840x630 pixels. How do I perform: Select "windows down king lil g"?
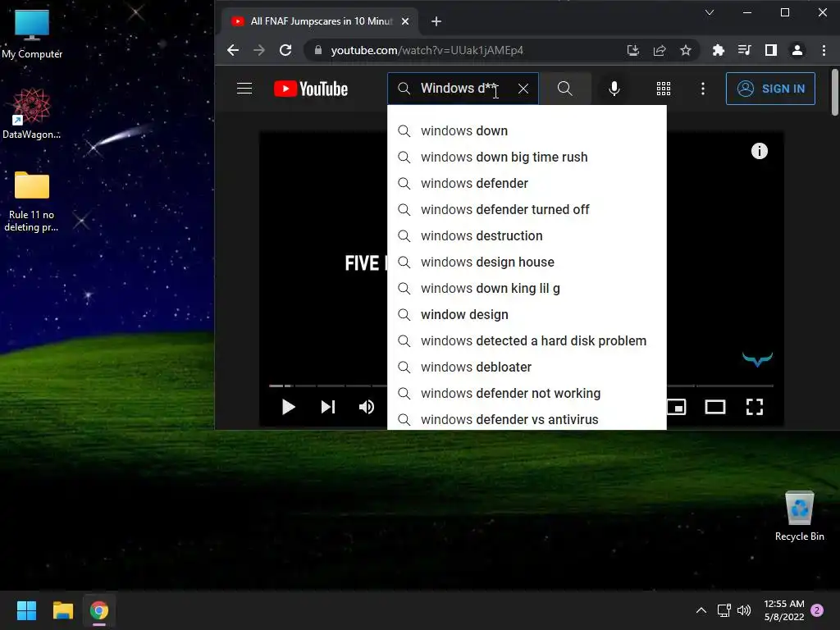(x=527, y=288)
